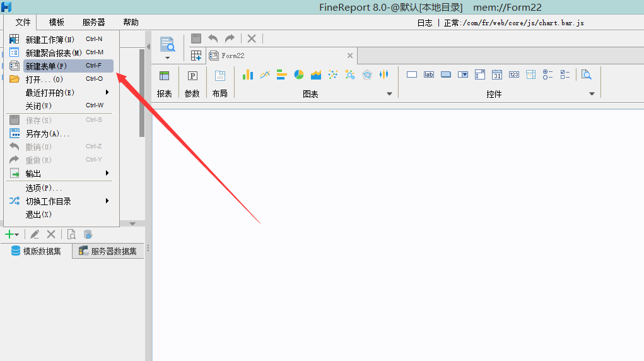Click the preview dataset page icon

tap(71, 234)
